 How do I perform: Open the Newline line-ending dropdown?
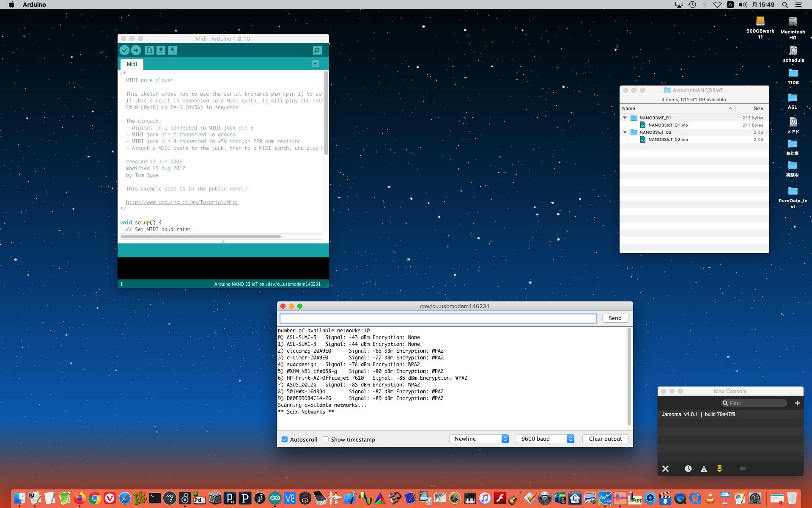(479, 439)
